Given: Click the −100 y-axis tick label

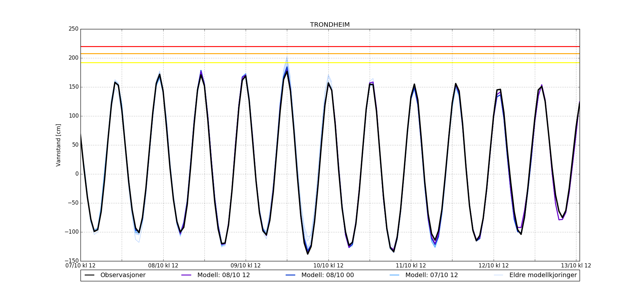Looking at the screenshot, I should tap(71, 232).
